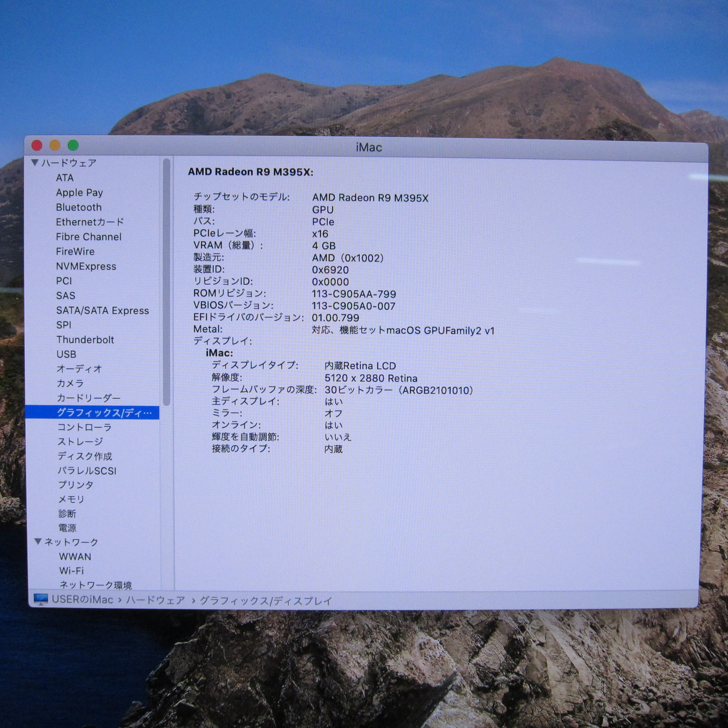Click グラフィックス/ディスプレイ in the path bar
The image size is (728, 728).
click(266, 601)
